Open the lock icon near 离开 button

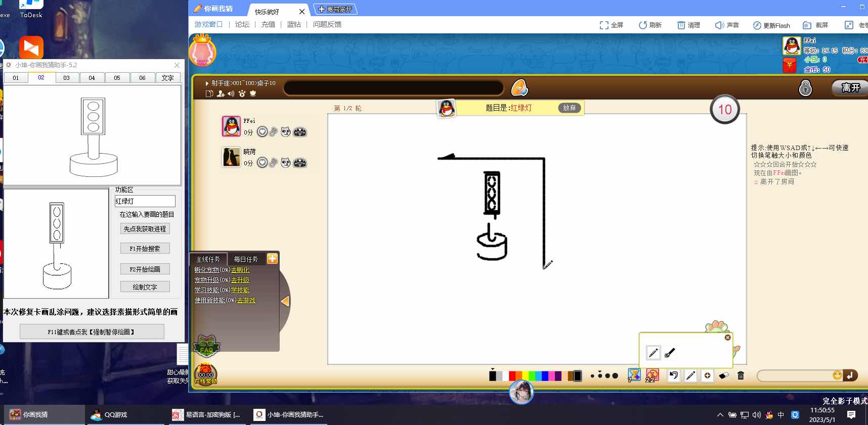(805, 88)
